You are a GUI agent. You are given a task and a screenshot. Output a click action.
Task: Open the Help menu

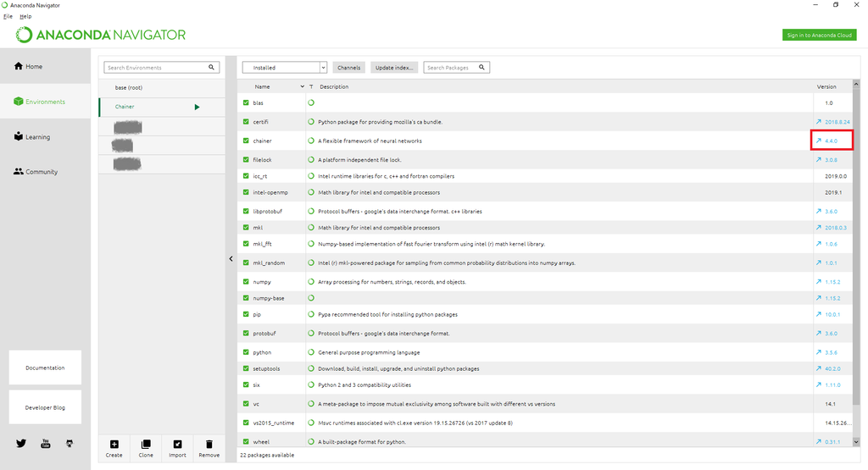(x=25, y=16)
